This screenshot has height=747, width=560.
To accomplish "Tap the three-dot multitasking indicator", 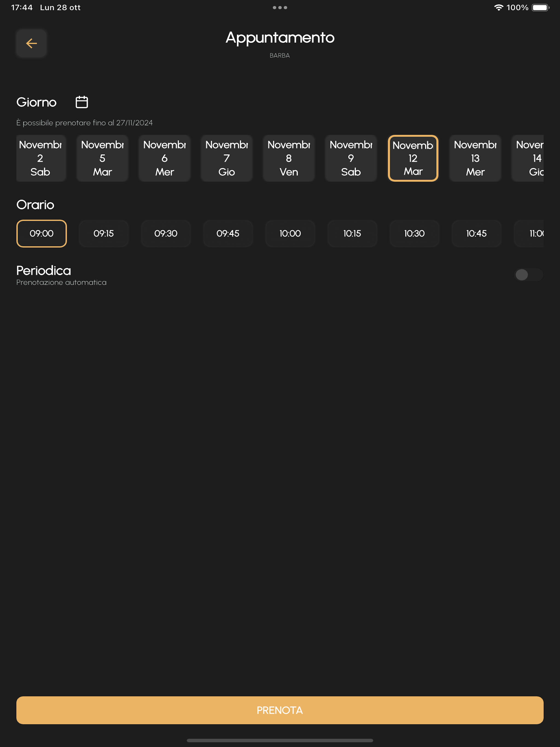I will (x=280, y=7).
